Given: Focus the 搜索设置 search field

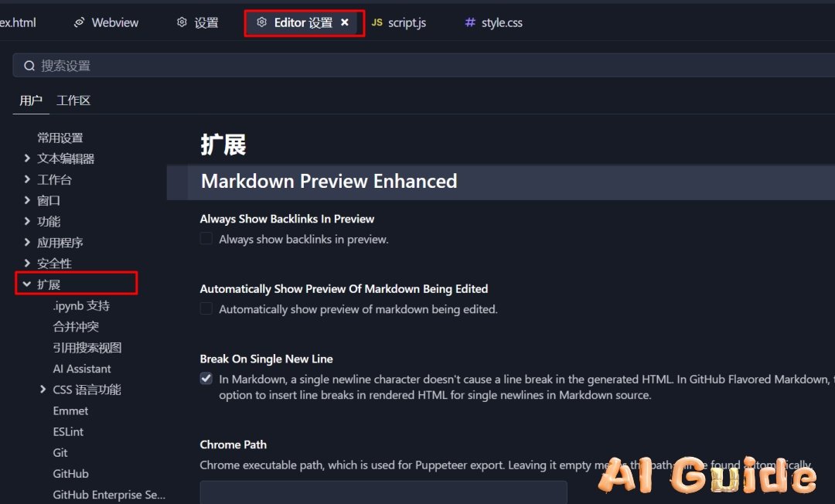Looking at the screenshot, I should (x=424, y=66).
